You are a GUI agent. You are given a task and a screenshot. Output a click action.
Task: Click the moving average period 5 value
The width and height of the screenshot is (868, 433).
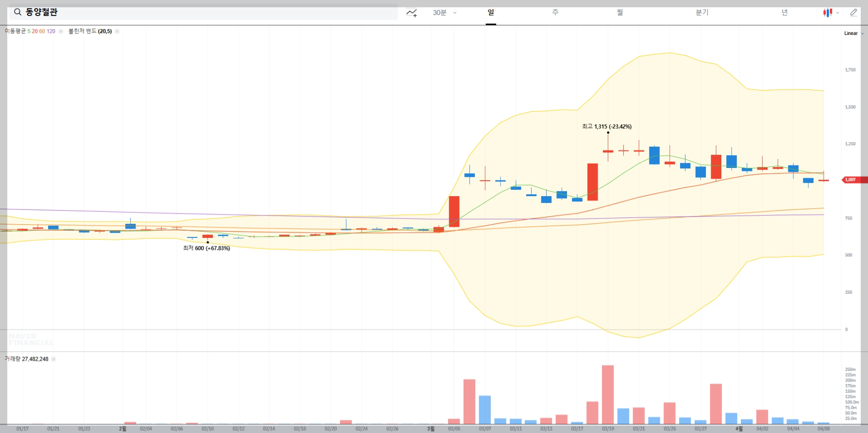tap(29, 31)
